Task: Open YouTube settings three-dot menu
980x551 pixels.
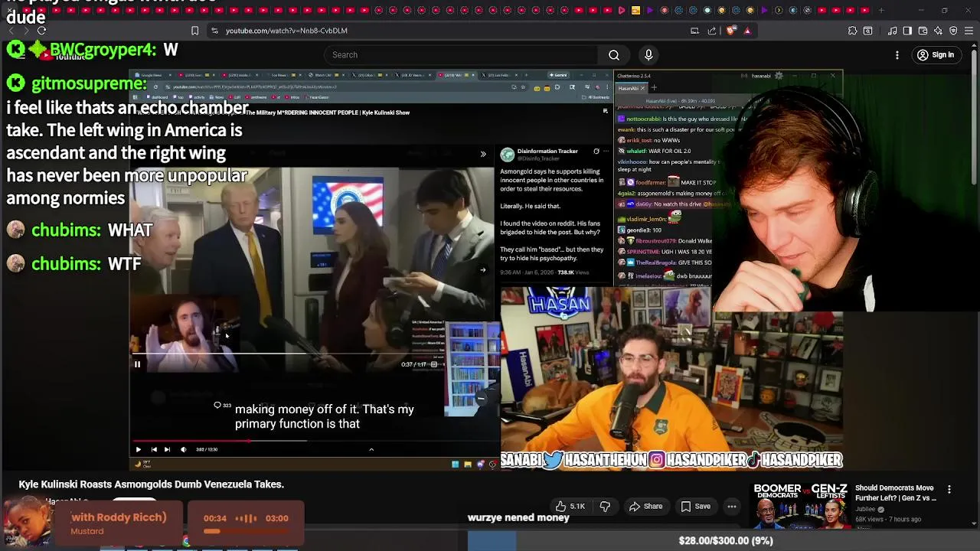Action: click(897, 55)
